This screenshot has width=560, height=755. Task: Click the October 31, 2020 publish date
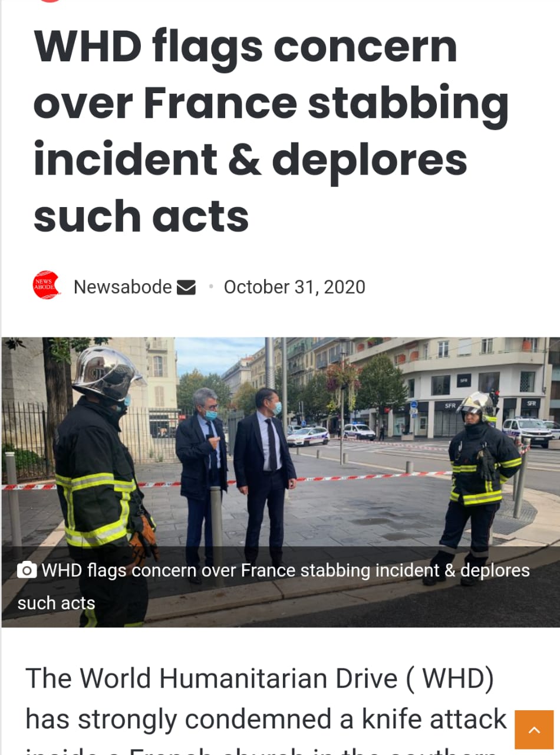[295, 287]
